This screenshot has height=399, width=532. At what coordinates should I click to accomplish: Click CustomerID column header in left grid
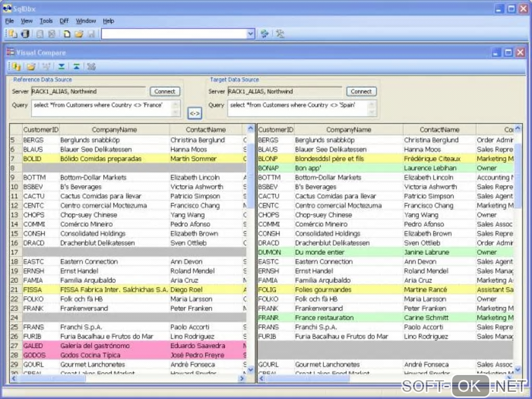(x=41, y=129)
